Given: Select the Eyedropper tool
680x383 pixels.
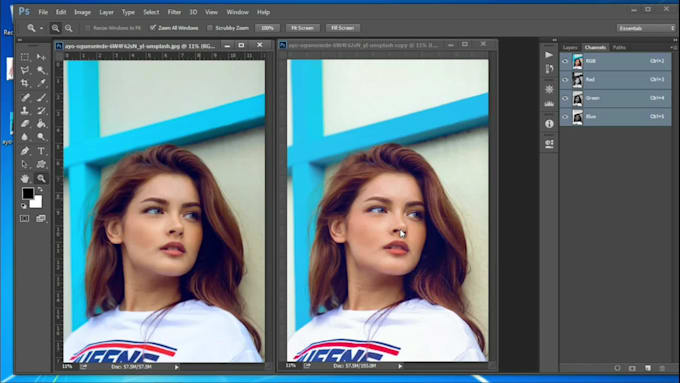Looking at the screenshot, I should 41,83.
